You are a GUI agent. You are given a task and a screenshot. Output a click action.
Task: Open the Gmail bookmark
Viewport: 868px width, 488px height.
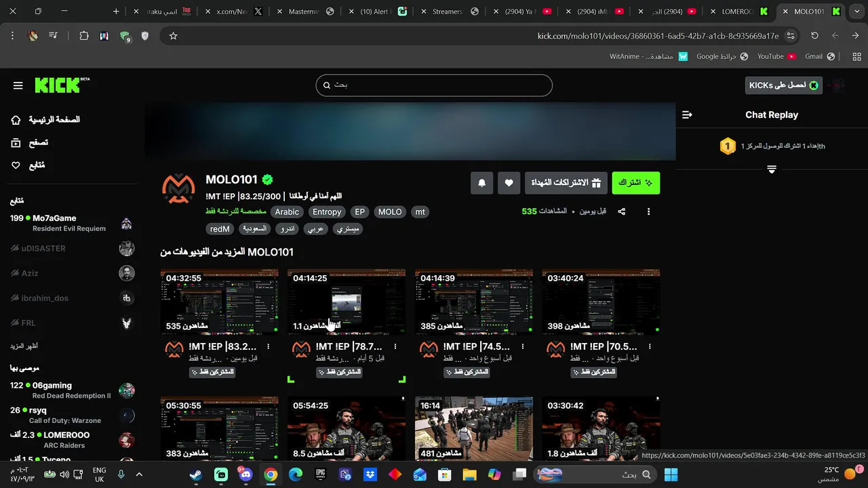[818, 56]
